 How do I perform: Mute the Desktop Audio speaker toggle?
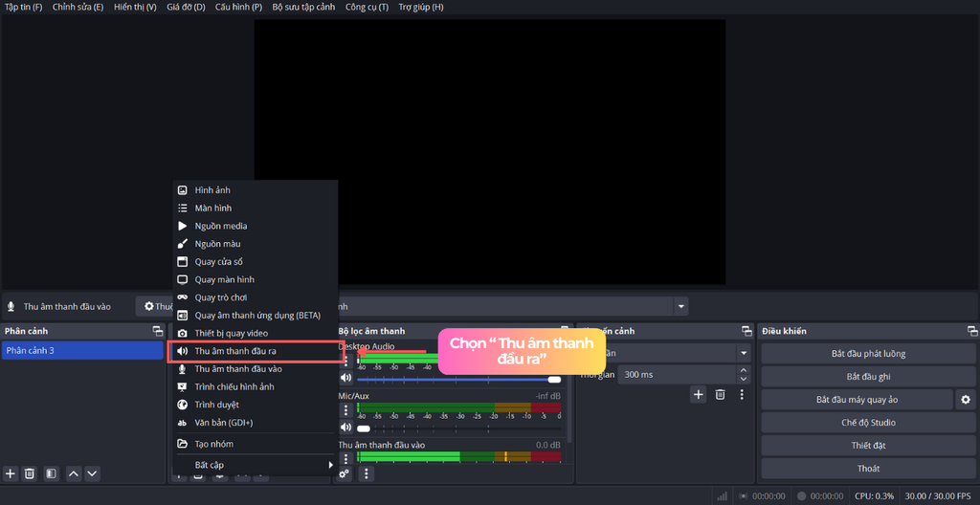pos(346,379)
